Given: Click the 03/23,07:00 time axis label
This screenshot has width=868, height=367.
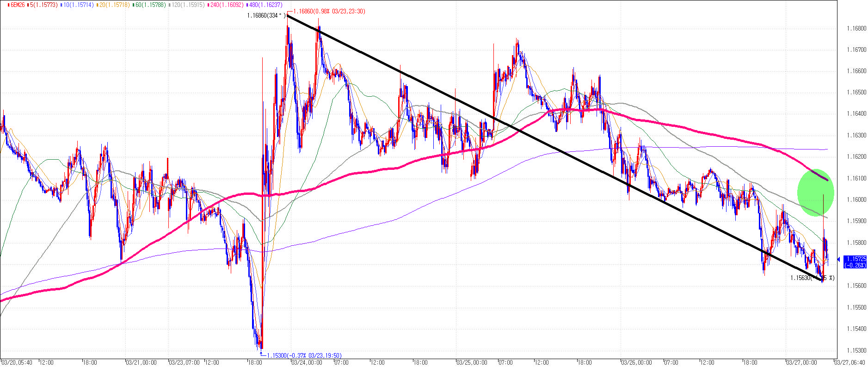Looking at the screenshot, I should [185, 362].
